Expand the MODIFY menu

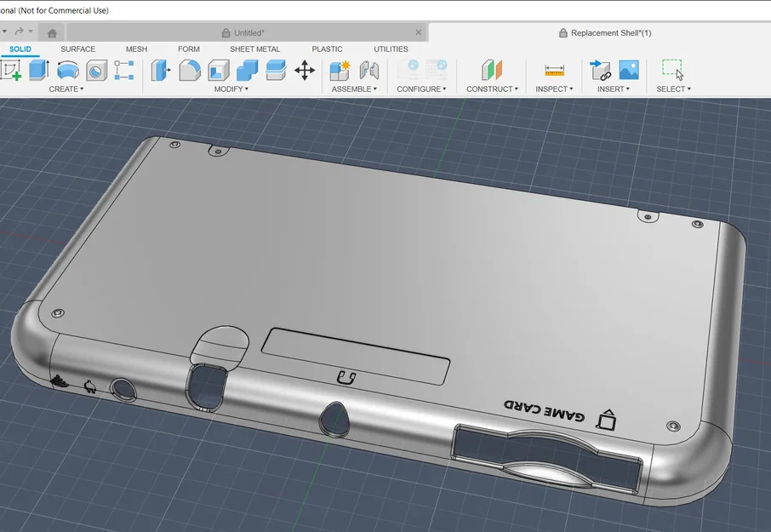(231, 89)
